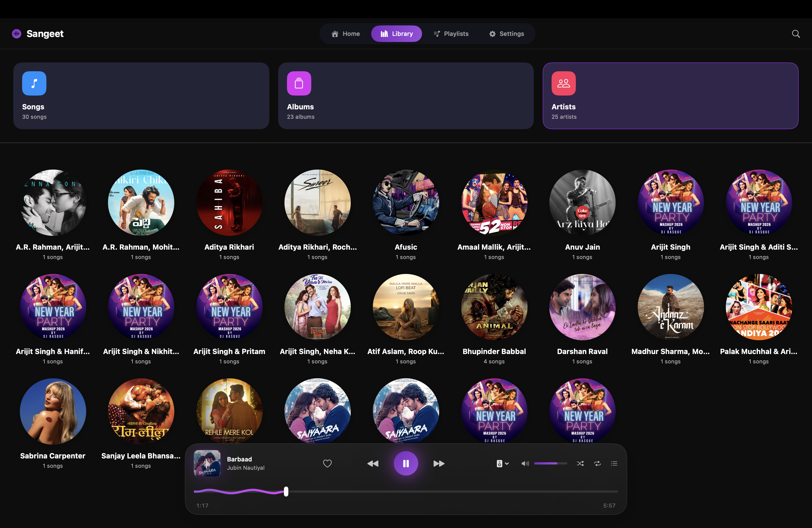The height and width of the screenshot is (528, 812).
Task: Open the Songs card with 30 songs
Action: 141,96
